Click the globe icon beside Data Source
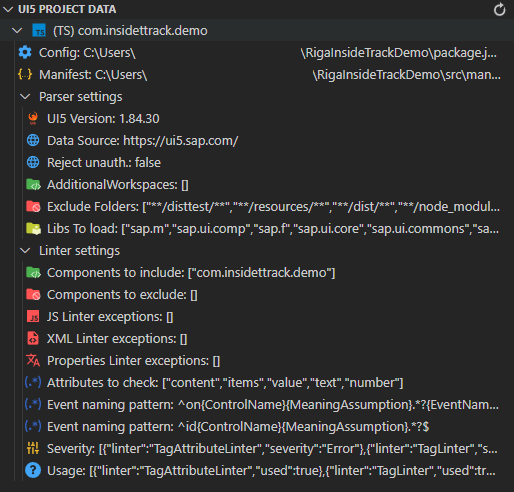The width and height of the screenshot is (514, 492). pyautogui.click(x=33, y=141)
